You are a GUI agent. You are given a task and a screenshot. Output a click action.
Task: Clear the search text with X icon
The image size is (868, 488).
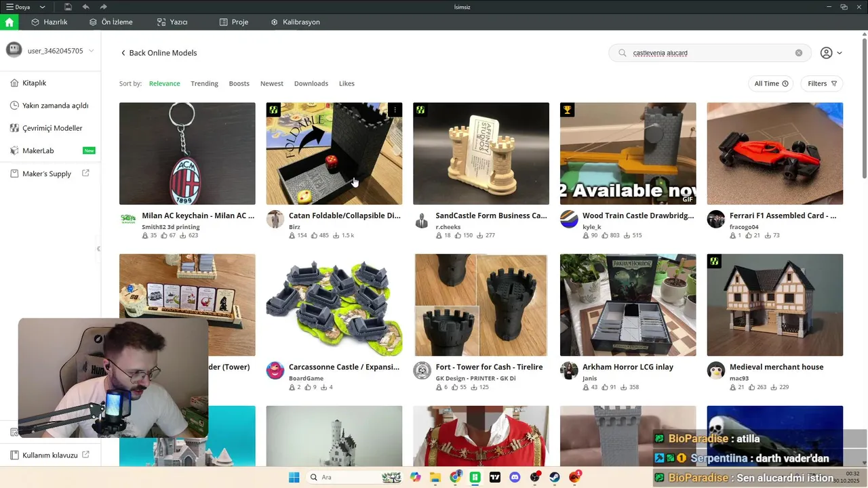tap(799, 53)
